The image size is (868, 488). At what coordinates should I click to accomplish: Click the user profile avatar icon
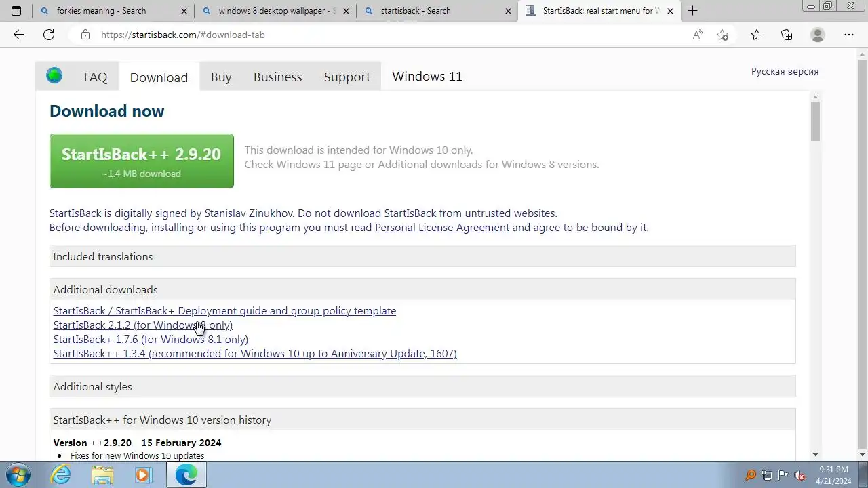818,35
